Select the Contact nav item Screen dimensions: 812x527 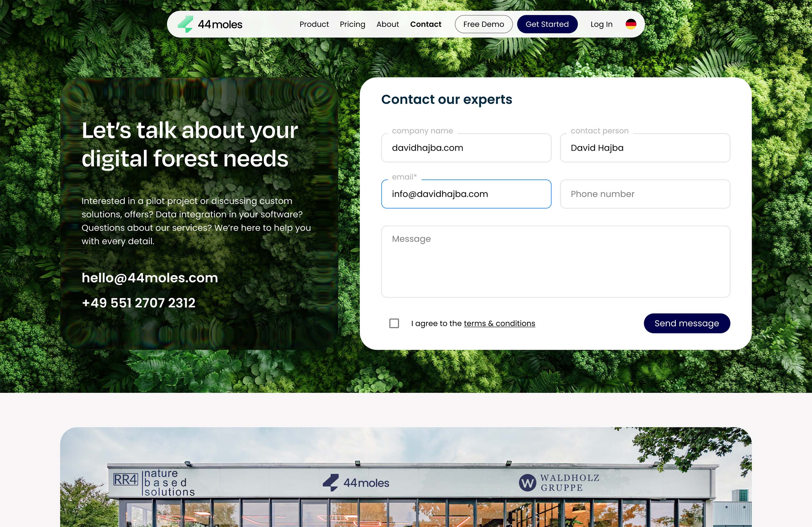[425, 24]
